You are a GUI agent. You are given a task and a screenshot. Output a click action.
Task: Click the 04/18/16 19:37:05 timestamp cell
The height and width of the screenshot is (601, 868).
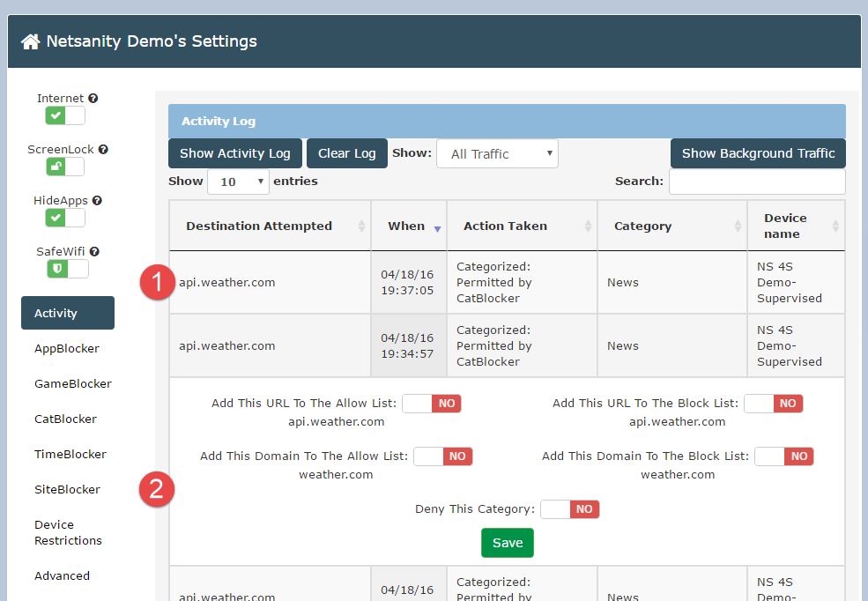[407, 282]
